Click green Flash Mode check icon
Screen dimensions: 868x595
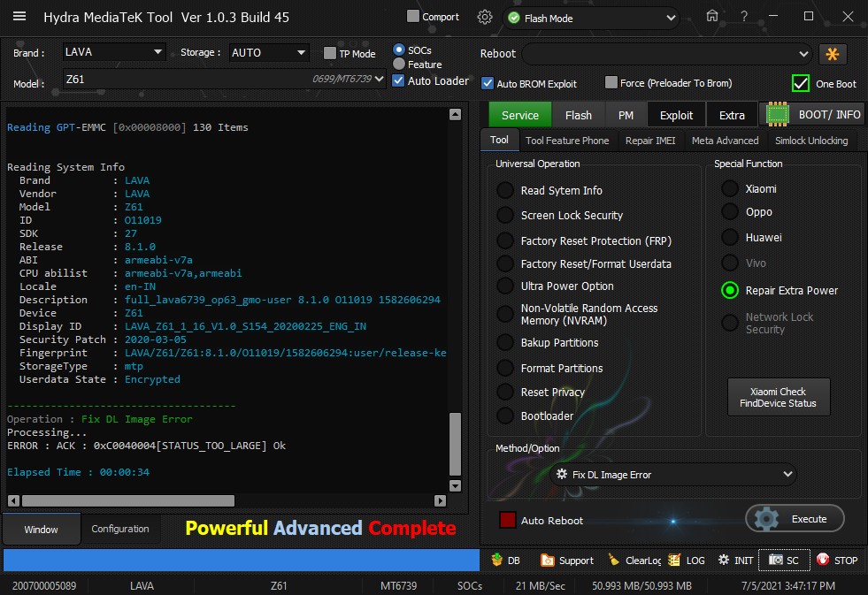[x=514, y=18]
